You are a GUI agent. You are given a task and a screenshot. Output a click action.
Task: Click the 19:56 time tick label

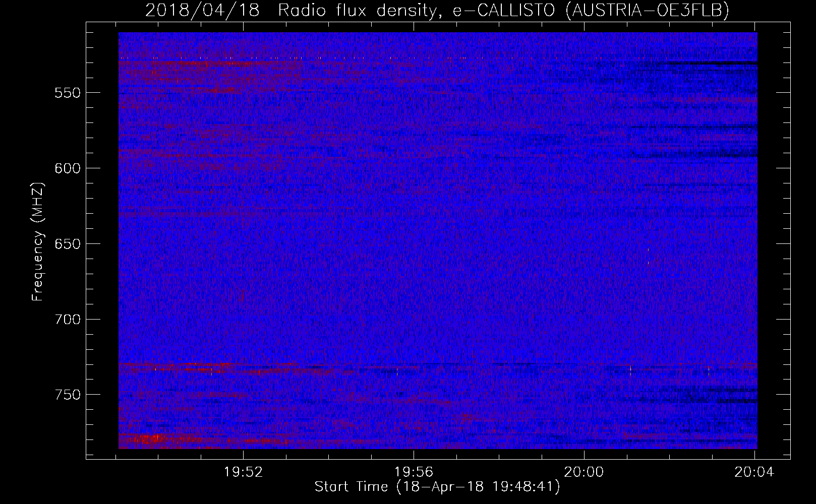click(414, 472)
